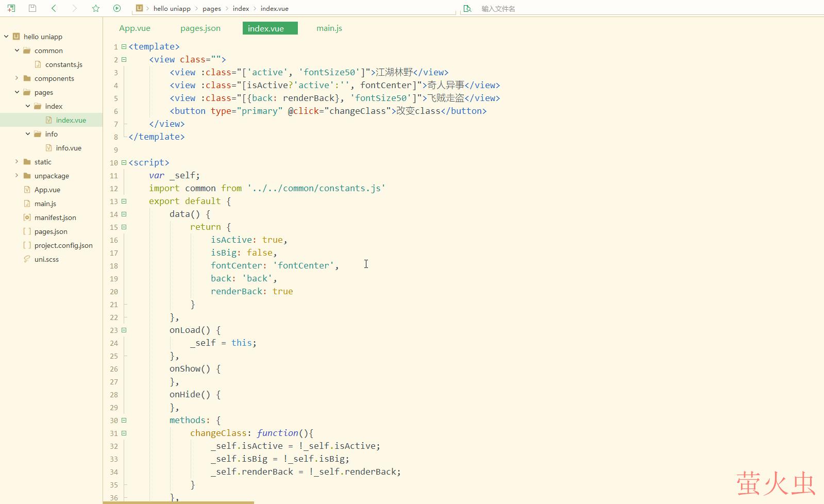Select the index.vue editor tab

pyautogui.click(x=270, y=28)
